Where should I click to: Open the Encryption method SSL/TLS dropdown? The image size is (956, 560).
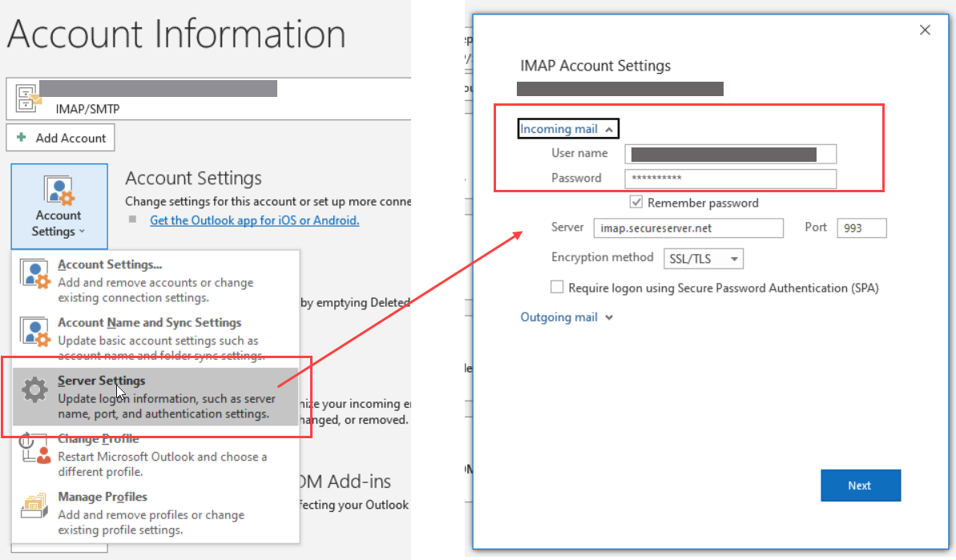click(x=703, y=258)
